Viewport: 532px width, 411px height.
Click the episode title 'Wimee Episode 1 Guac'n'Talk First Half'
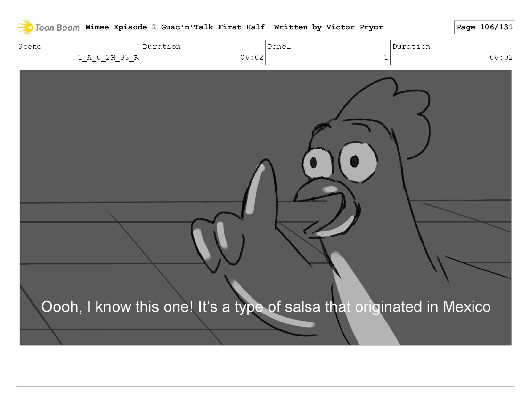[175, 27]
